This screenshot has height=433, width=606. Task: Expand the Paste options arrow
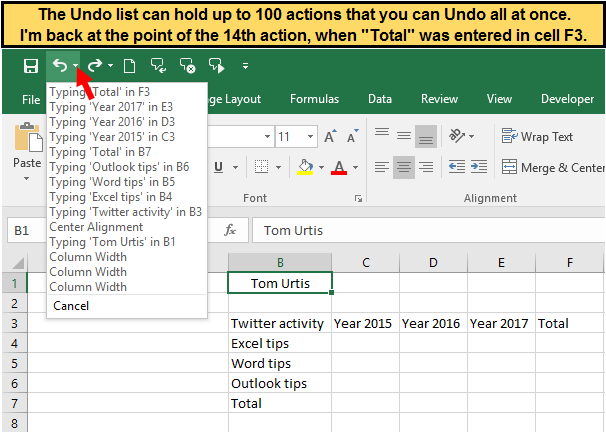click(x=27, y=179)
